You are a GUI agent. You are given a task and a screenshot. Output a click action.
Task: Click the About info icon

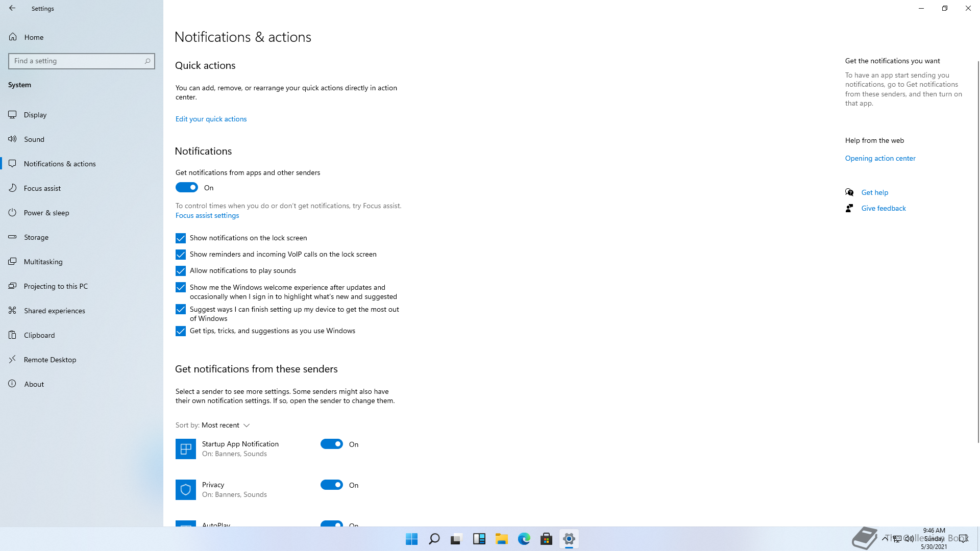point(13,384)
